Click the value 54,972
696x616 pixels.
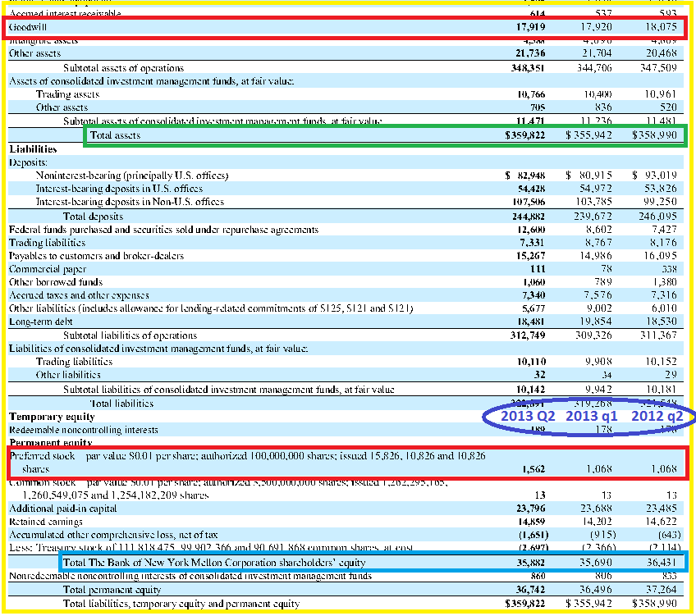595,189
